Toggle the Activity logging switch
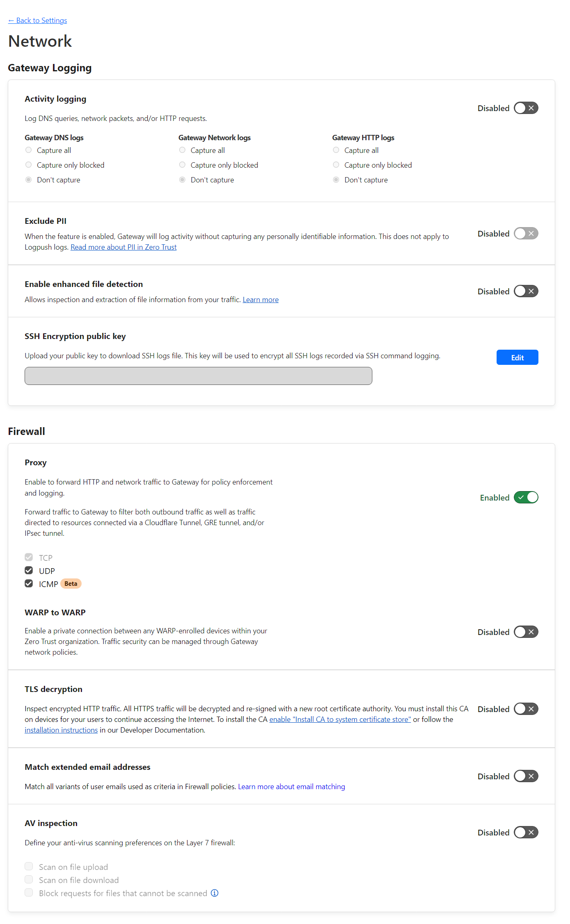This screenshot has height=924, width=570. click(526, 108)
